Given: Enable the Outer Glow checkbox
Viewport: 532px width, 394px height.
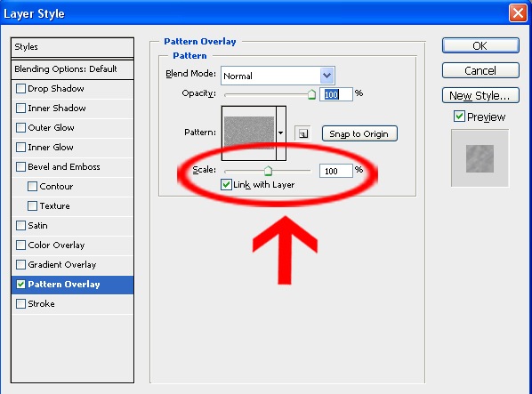Looking at the screenshot, I should pyautogui.click(x=21, y=128).
